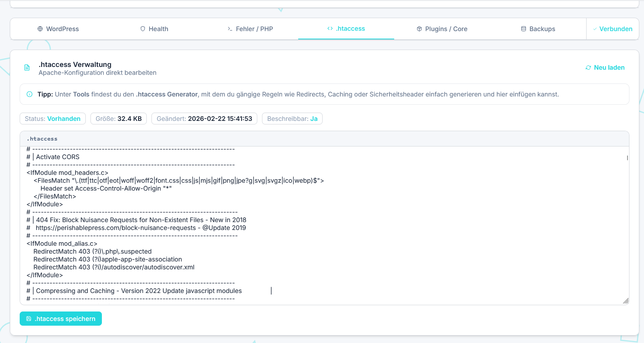Click the WordPress globe icon
The height and width of the screenshot is (343, 644).
(x=40, y=29)
